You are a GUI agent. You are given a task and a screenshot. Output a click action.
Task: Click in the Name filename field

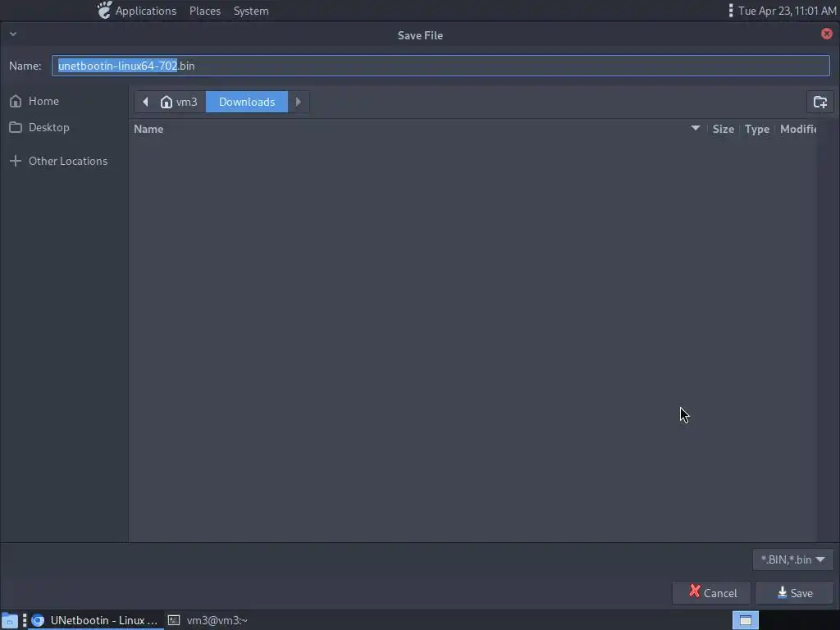click(x=441, y=66)
